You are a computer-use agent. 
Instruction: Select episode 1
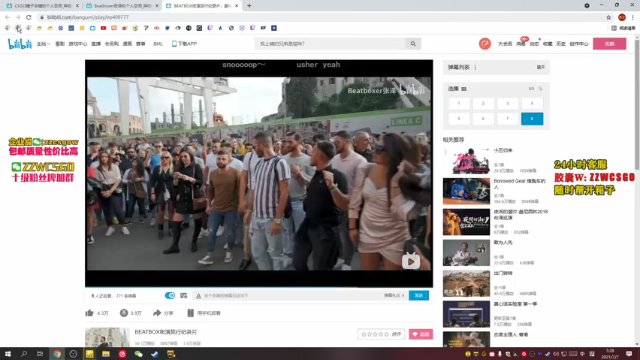coord(459,104)
